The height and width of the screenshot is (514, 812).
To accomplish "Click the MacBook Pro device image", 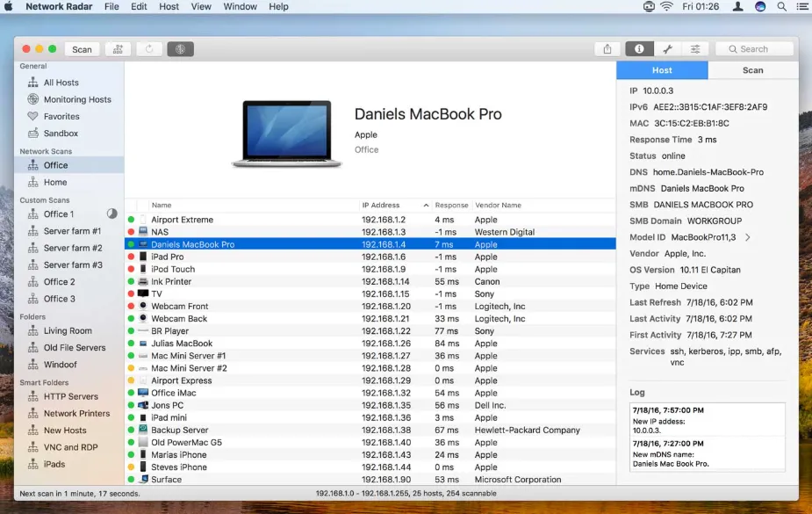I will [x=287, y=134].
